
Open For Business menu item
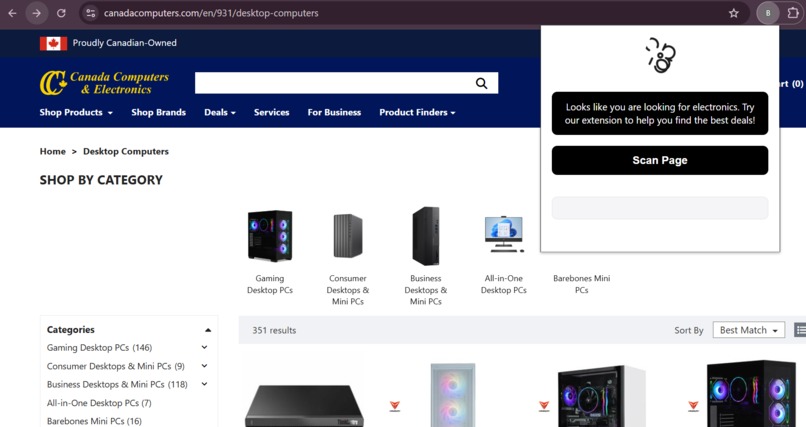[334, 112]
